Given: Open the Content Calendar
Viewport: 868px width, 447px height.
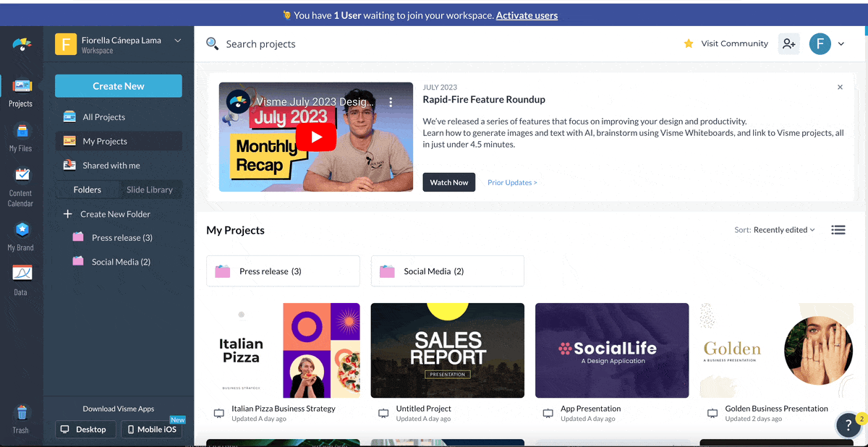Looking at the screenshot, I should pos(21,187).
